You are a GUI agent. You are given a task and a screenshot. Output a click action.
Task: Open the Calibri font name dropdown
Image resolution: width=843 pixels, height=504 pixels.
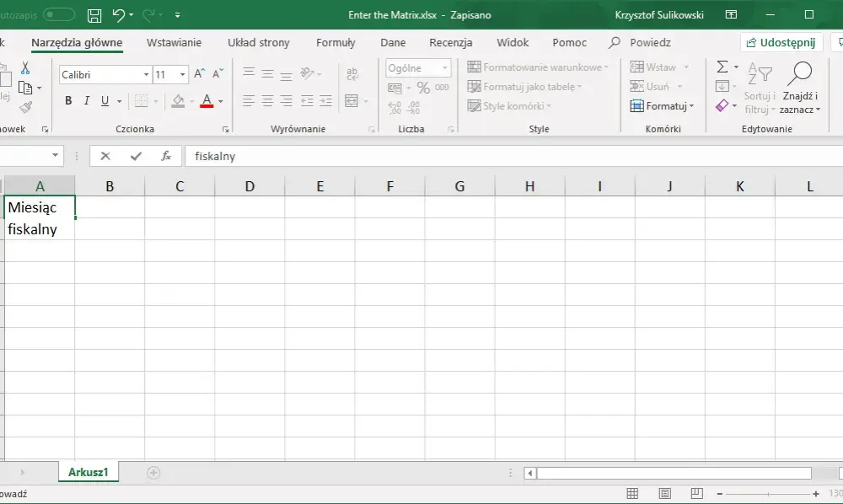(146, 75)
